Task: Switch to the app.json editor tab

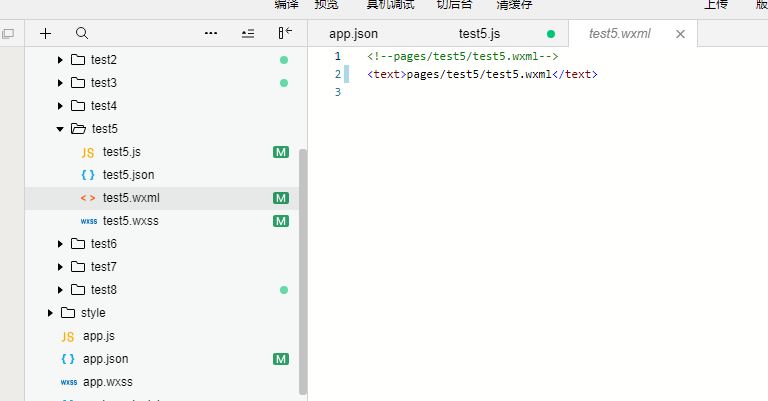Action: click(x=353, y=34)
